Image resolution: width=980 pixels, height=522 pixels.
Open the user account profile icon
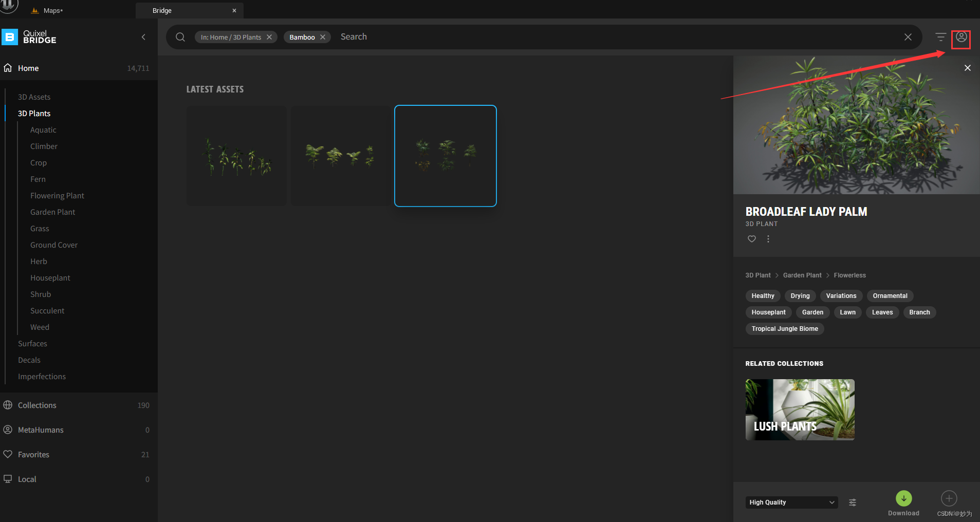coord(961,38)
